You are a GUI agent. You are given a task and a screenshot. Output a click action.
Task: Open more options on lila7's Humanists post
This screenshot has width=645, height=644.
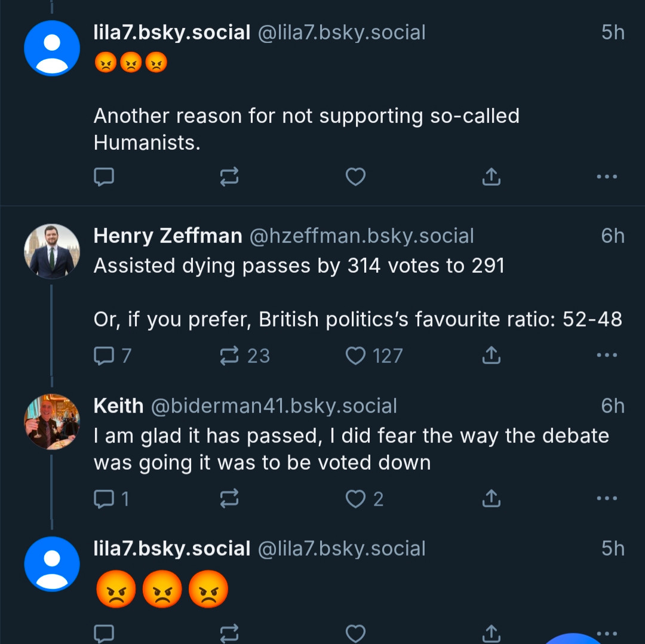point(607,177)
